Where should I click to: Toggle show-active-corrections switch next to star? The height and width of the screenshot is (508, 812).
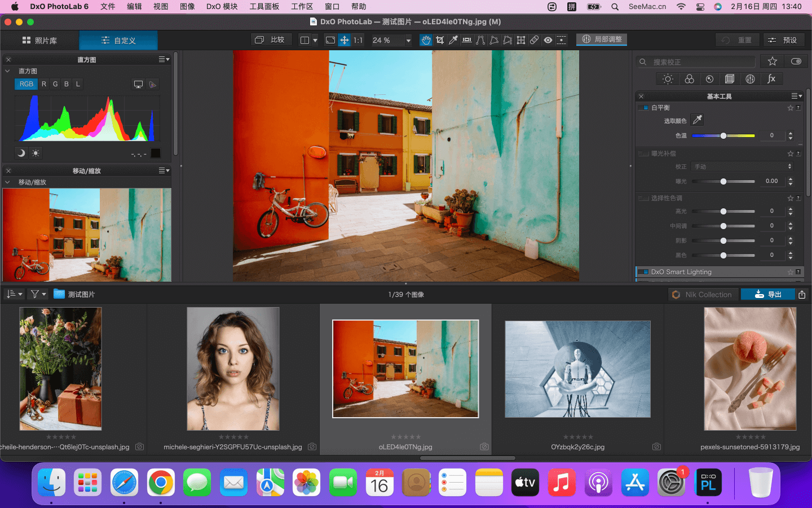coord(796,61)
